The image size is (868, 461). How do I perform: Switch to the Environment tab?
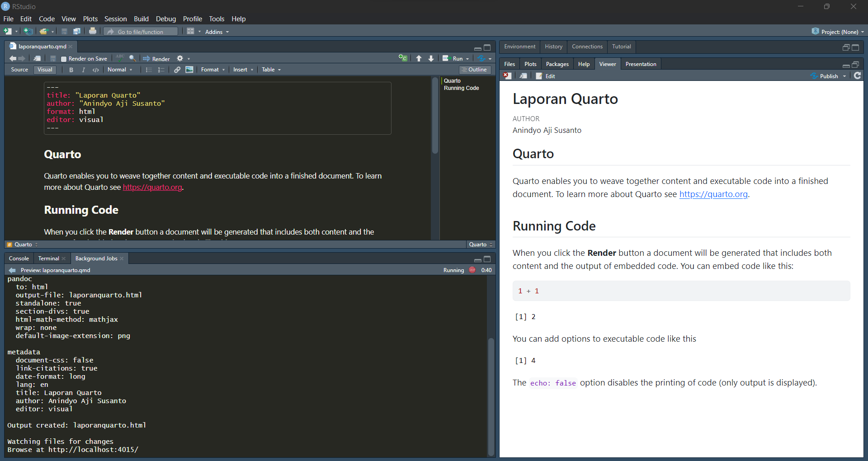click(520, 47)
